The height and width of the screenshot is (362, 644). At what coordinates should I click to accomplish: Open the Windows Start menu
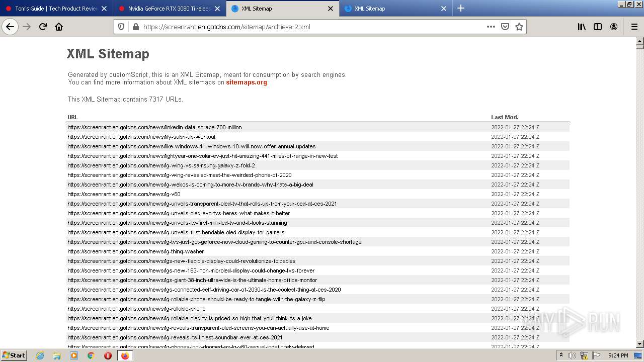click(x=14, y=355)
